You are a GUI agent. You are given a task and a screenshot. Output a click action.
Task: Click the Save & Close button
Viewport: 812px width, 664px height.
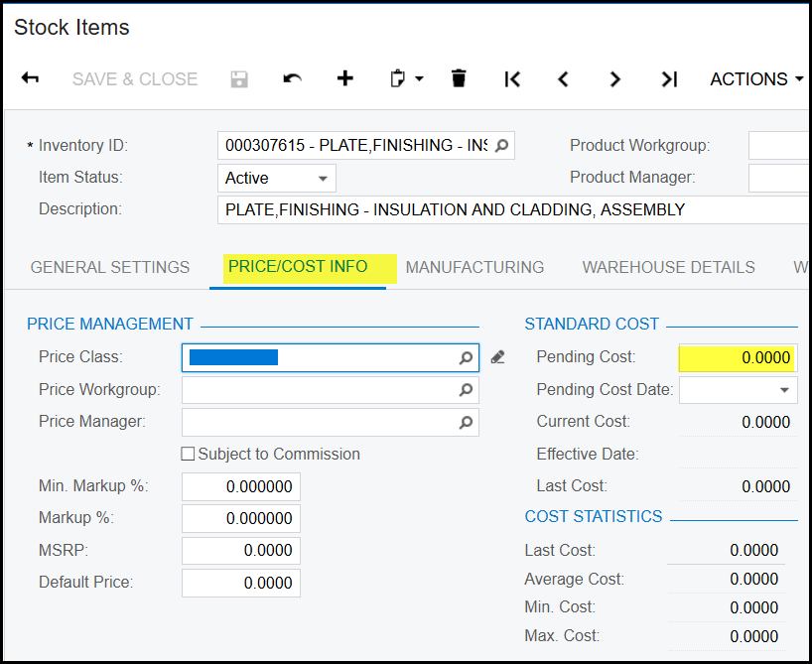[x=135, y=79]
